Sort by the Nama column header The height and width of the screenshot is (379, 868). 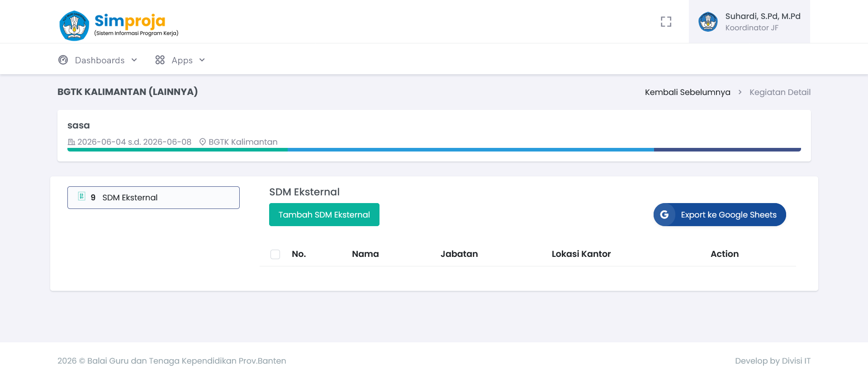[x=365, y=254]
